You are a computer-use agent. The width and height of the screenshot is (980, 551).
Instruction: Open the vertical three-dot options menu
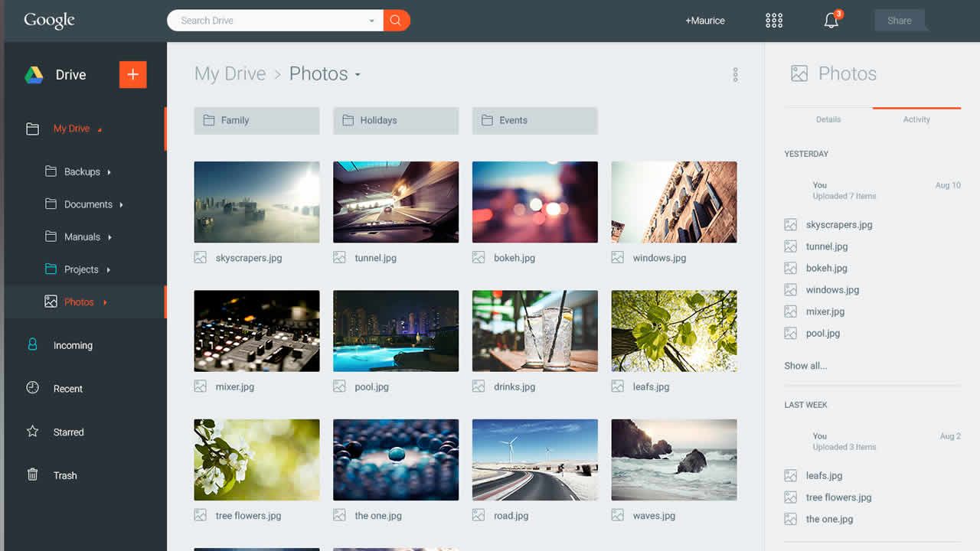[x=735, y=74]
